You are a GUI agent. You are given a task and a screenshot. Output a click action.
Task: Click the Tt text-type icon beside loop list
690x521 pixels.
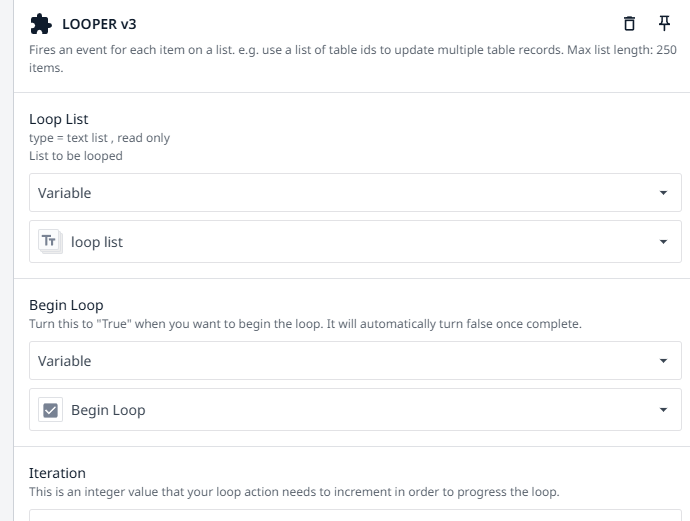50,241
